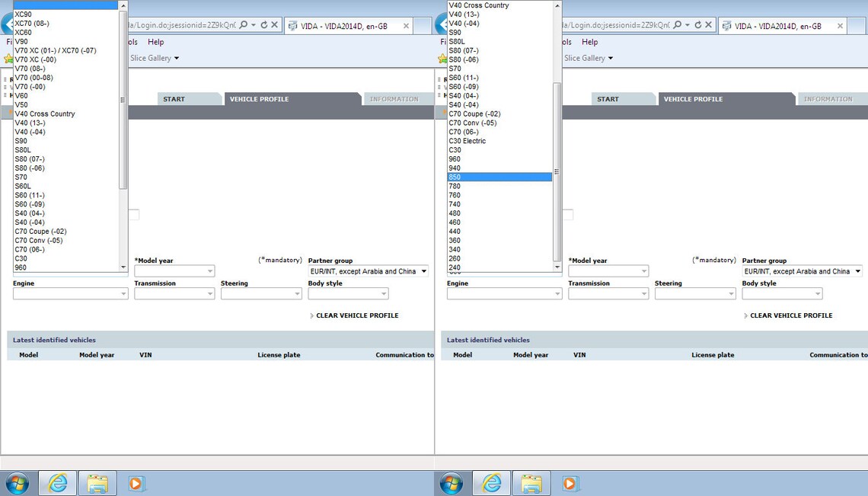This screenshot has height=496, width=868.
Task: Open address bar history dropdown in left window
Action: tap(254, 25)
